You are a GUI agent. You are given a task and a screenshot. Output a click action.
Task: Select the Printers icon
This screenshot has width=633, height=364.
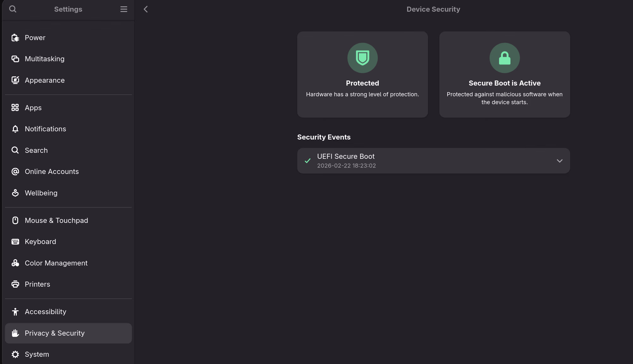pos(15,284)
